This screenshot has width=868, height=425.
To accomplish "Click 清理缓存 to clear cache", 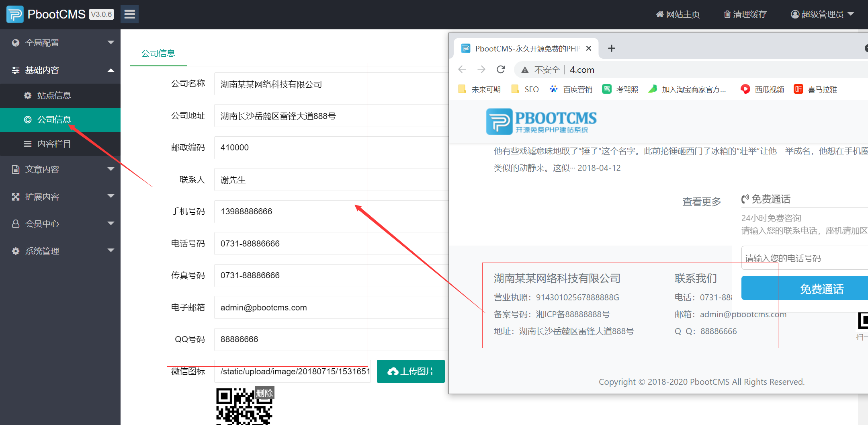I will (745, 14).
